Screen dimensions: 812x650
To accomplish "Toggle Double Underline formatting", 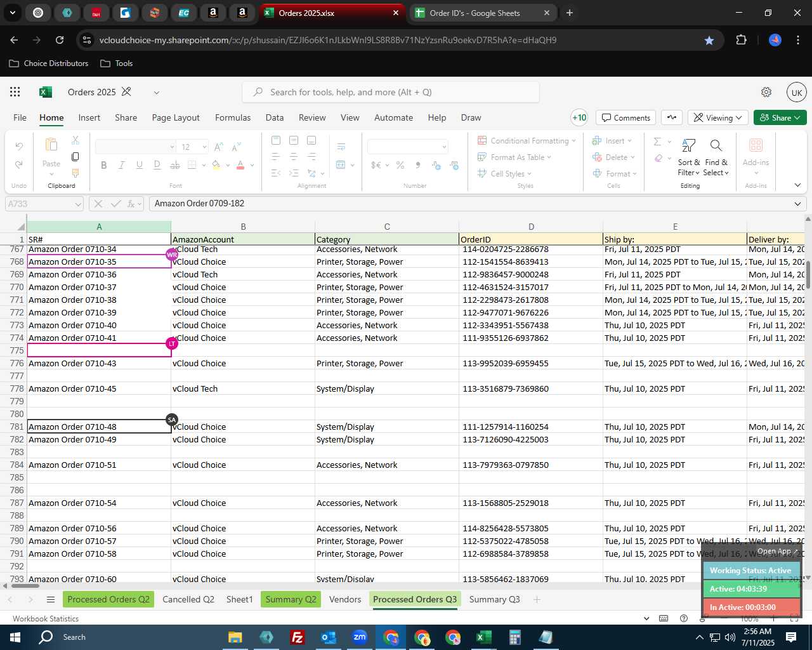I will [157, 165].
